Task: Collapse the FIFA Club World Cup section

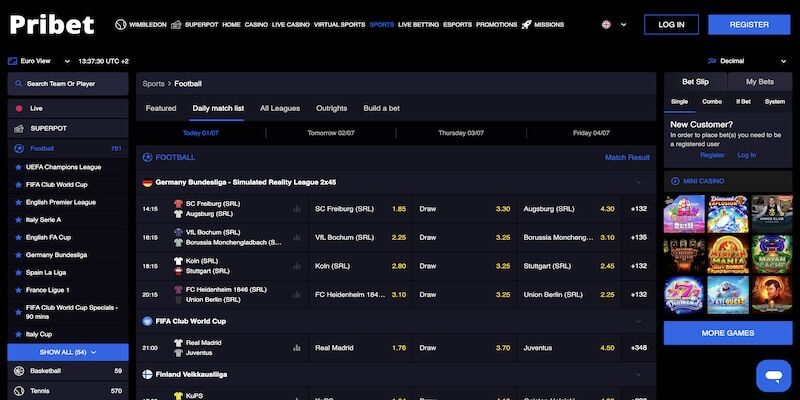Action: pos(638,321)
